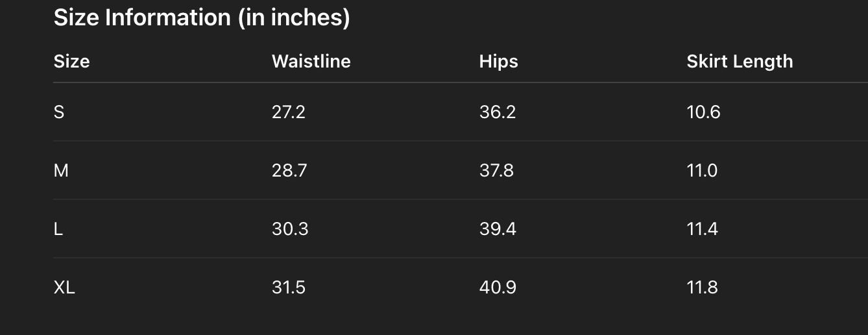Viewport: 868px width, 335px height.
Task: Click the Size Information heading
Action: 202,18
